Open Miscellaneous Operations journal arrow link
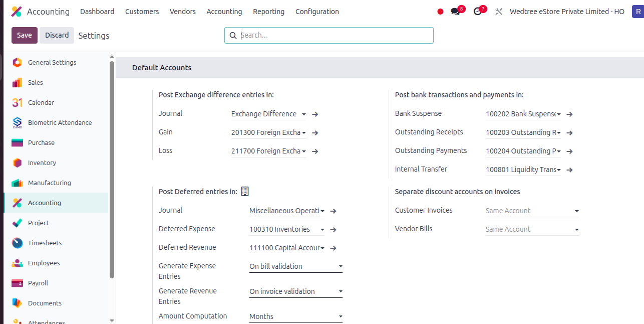644x324 pixels. click(333, 211)
